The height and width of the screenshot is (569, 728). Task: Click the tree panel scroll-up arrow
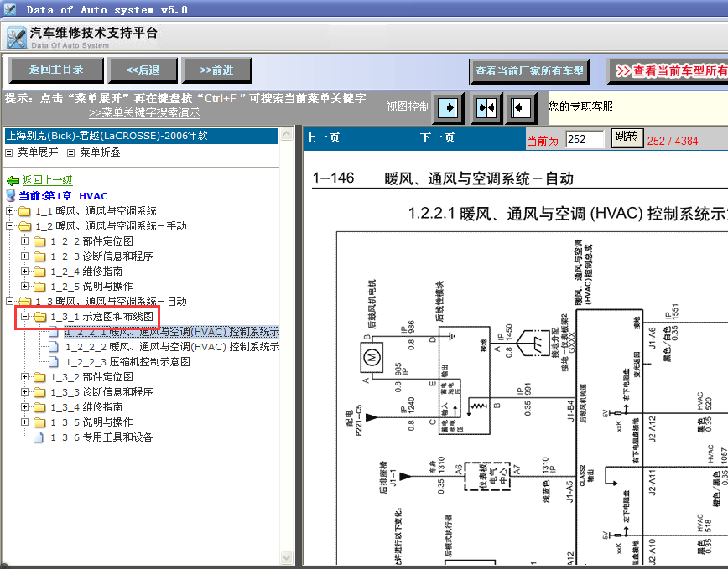(x=287, y=134)
